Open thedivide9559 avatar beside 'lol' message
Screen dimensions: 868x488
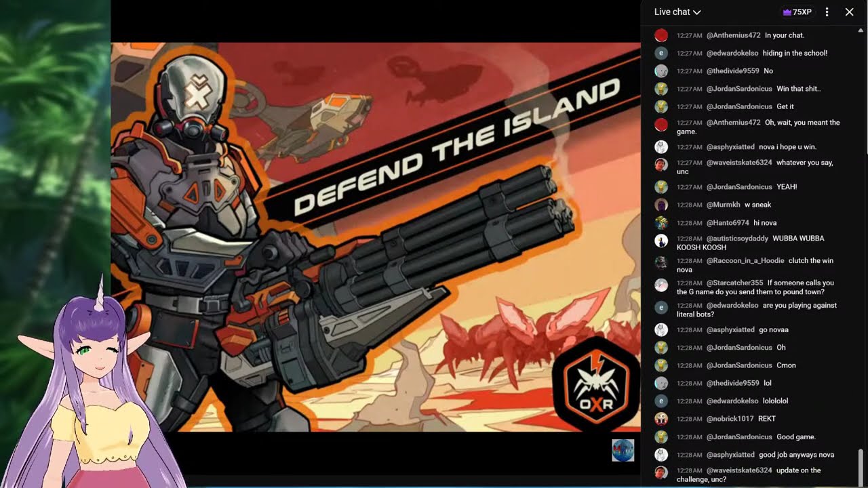[x=661, y=383]
